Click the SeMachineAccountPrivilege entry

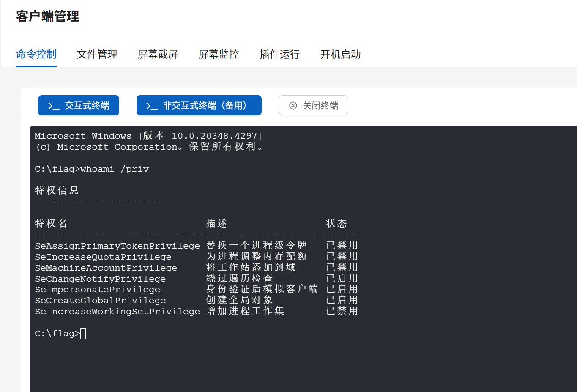(106, 268)
